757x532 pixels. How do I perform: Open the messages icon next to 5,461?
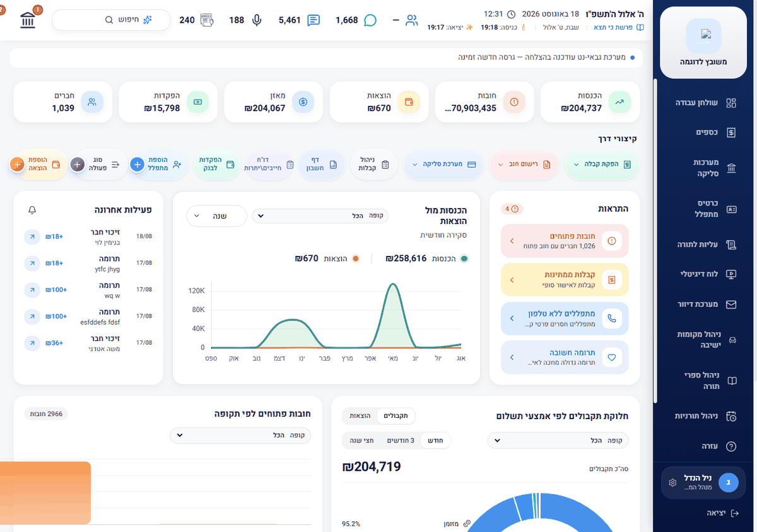(x=314, y=20)
